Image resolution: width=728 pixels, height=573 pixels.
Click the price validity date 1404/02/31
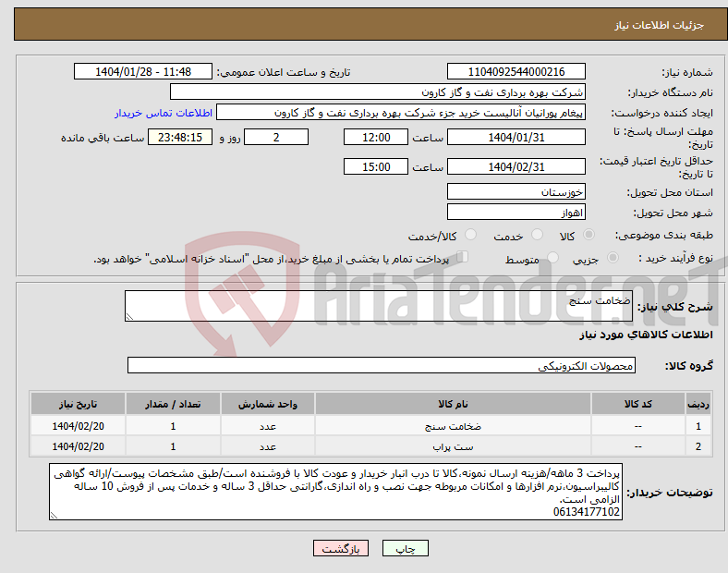coord(516,166)
